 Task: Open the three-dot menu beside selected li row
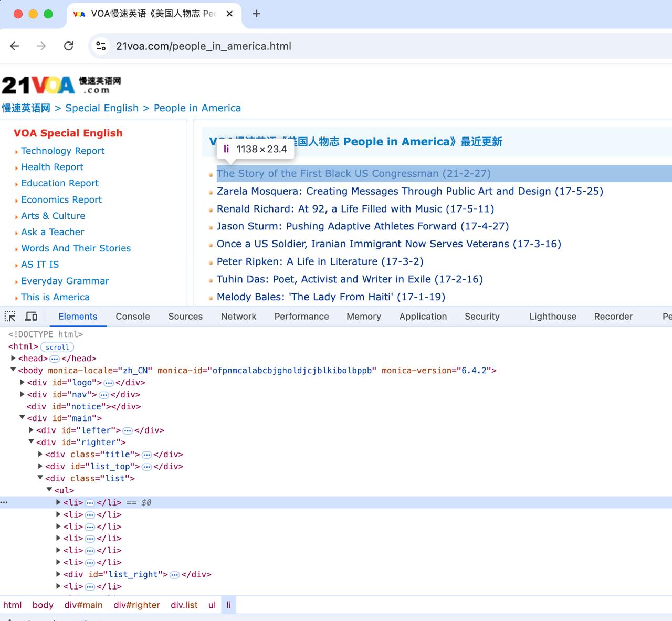point(4,502)
